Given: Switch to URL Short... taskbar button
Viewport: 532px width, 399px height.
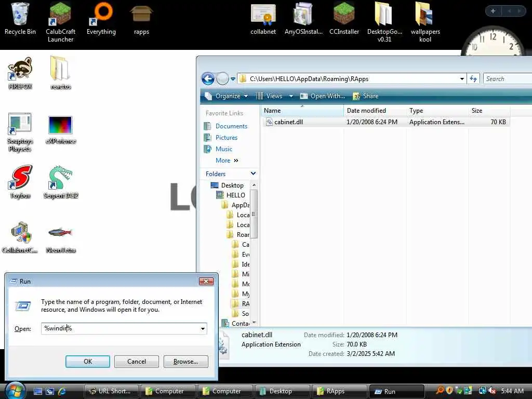Looking at the screenshot, I should click(x=111, y=391).
